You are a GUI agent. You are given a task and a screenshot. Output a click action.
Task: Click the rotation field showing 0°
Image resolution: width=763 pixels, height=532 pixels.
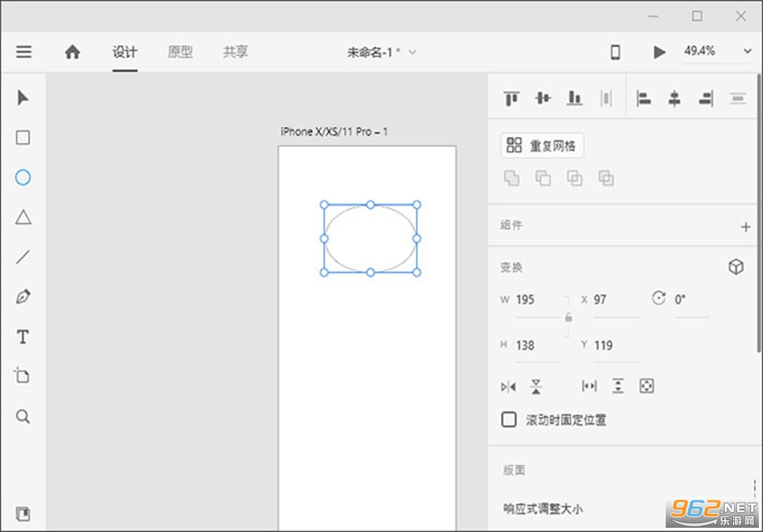pyautogui.click(x=691, y=300)
